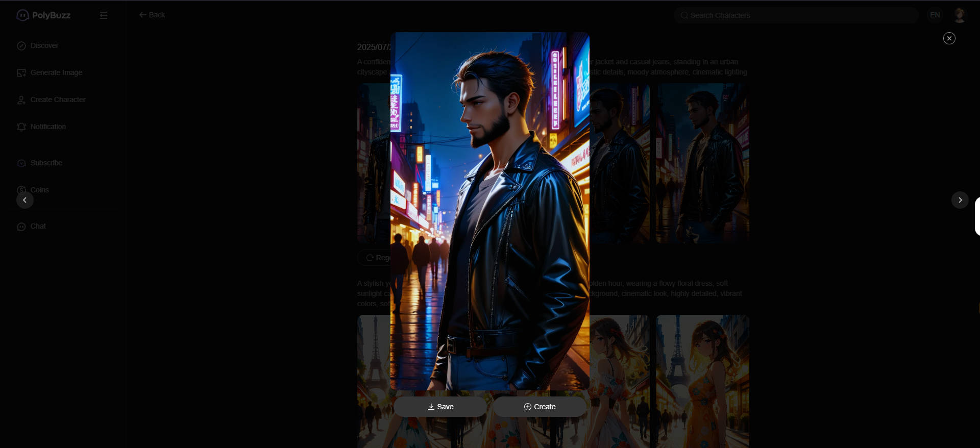Click the Subscribe icon

(x=21, y=163)
